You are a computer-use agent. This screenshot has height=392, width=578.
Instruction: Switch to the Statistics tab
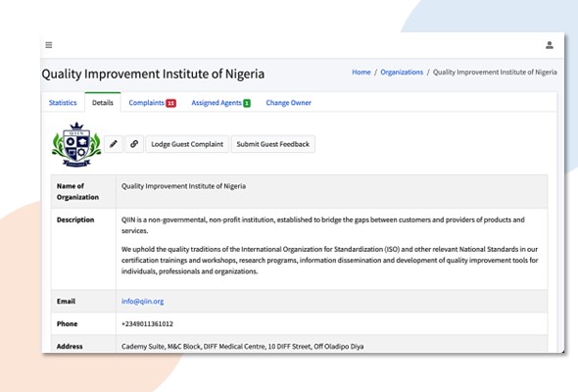[x=63, y=103]
